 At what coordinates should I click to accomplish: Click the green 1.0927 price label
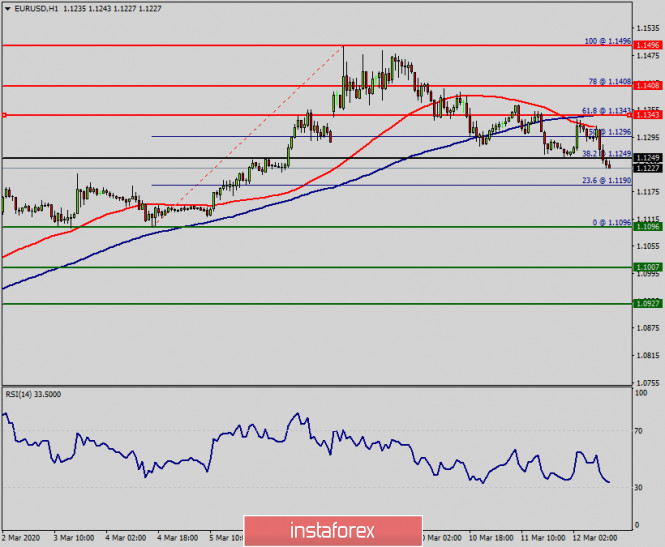point(648,304)
